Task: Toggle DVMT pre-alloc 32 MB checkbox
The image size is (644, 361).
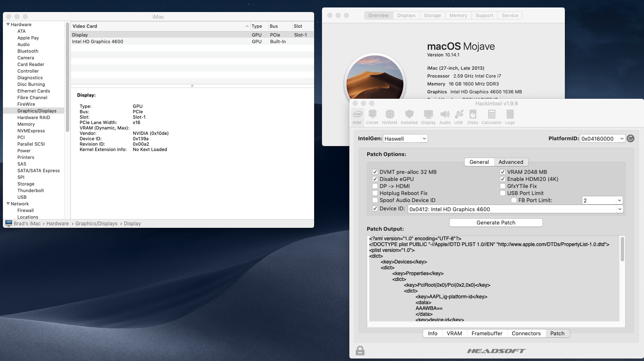Action: coord(375,172)
